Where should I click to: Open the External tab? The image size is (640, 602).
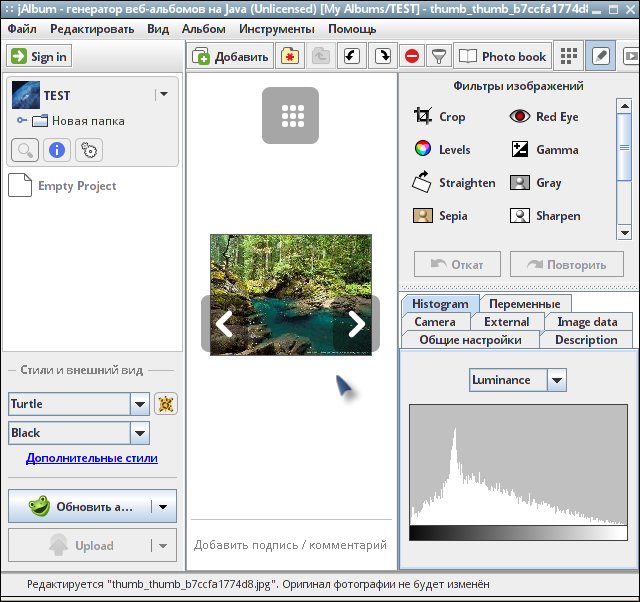(507, 322)
